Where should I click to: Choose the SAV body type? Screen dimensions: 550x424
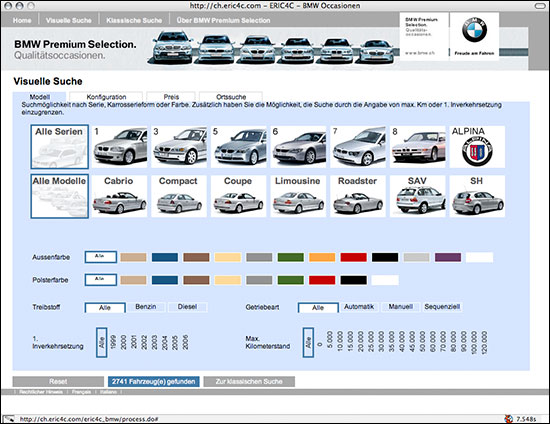[x=417, y=196]
